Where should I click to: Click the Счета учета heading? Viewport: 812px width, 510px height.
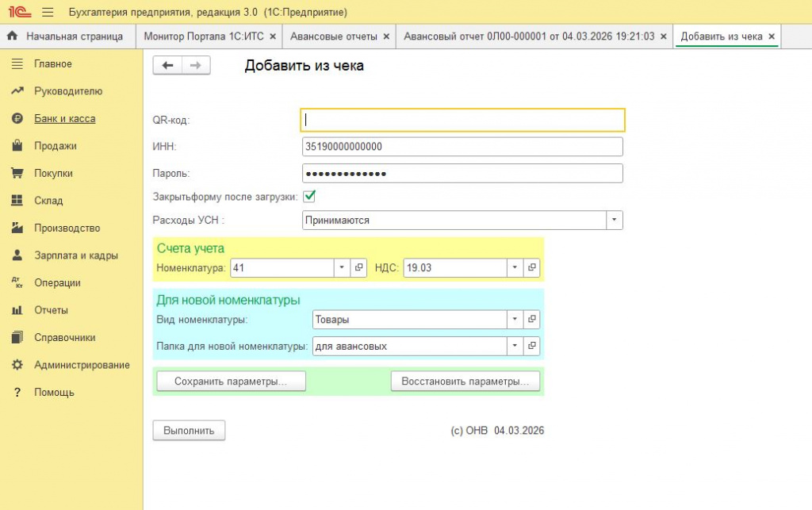tap(190, 248)
